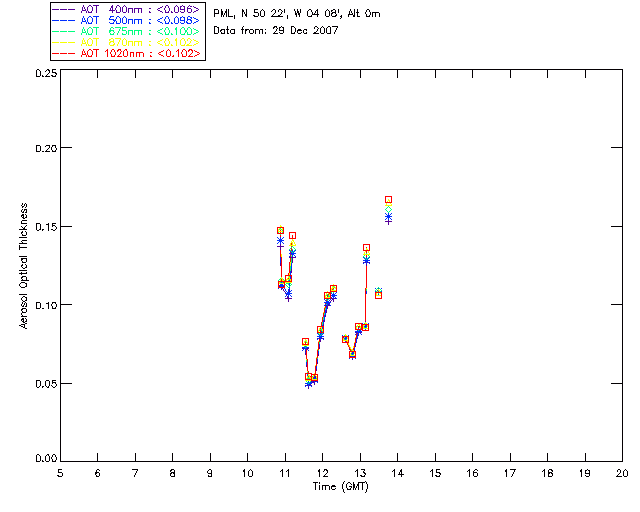Viewport: 640px width, 512px height.
Task: Click the 0.10 y-axis tick label
Action: tap(46, 305)
